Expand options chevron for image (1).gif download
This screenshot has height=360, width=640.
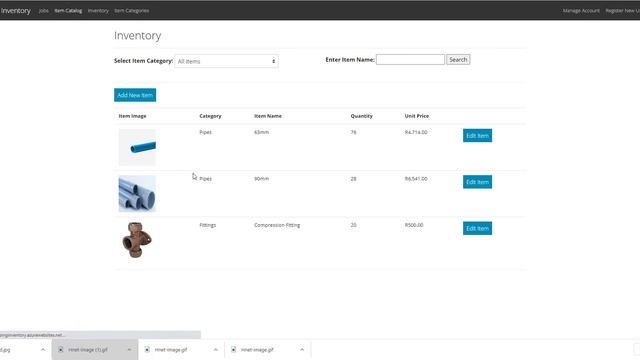coord(129,350)
